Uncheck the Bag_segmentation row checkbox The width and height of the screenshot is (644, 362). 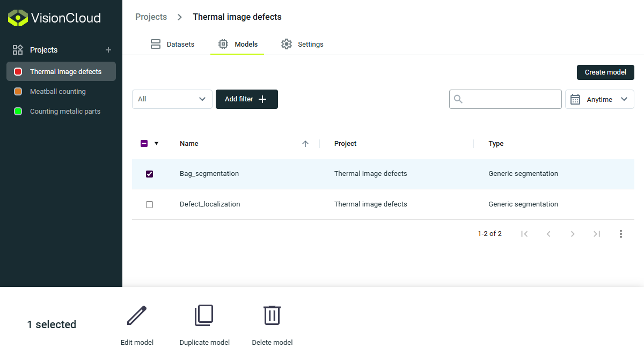150,173
